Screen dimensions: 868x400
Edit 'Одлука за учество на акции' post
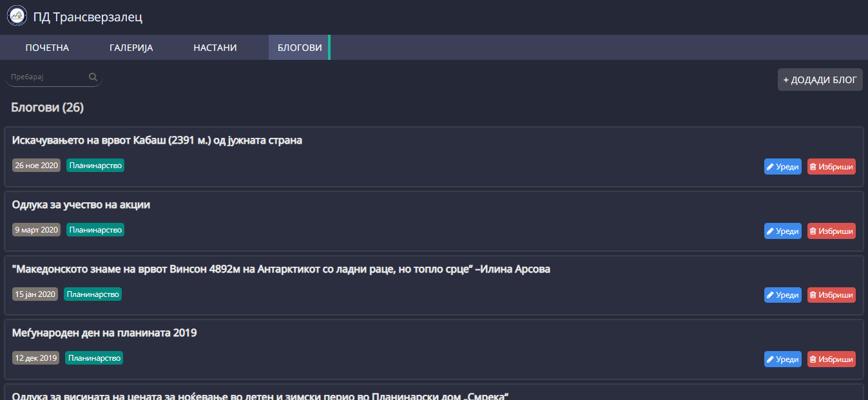pyautogui.click(x=782, y=231)
